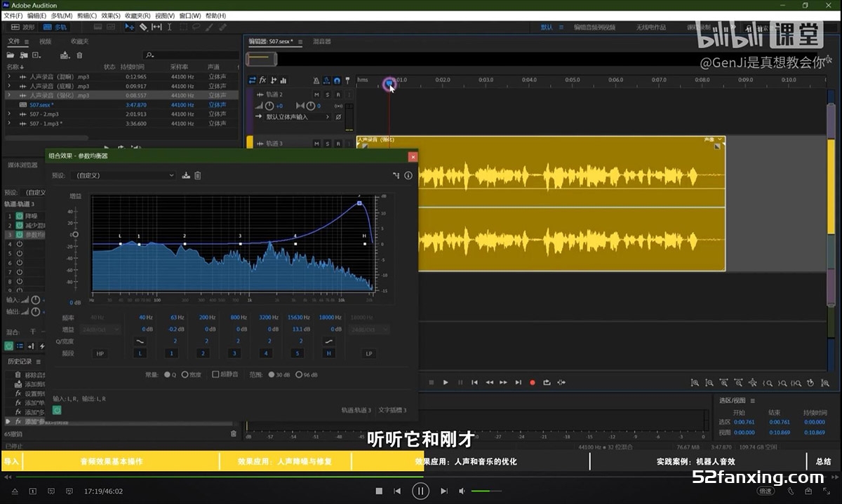Toggle the LP band button
Viewport: 842px width, 504px height.
[369, 354]
